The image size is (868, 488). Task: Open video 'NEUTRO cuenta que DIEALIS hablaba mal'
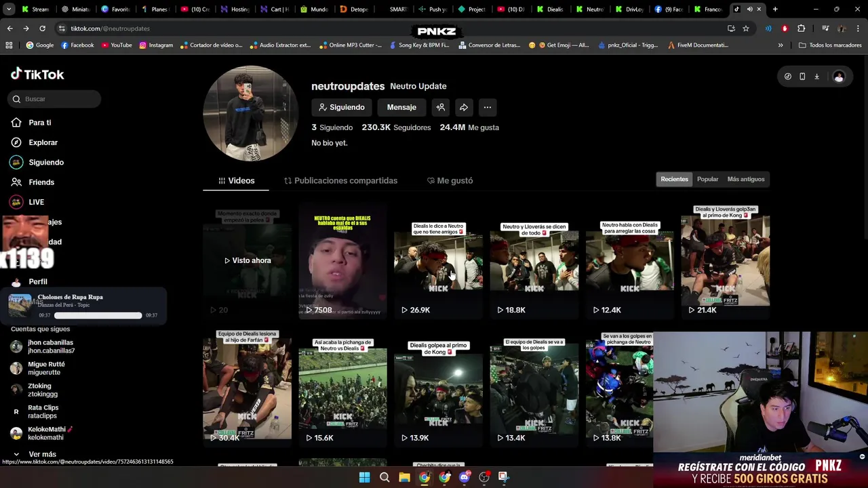[342, 260]
